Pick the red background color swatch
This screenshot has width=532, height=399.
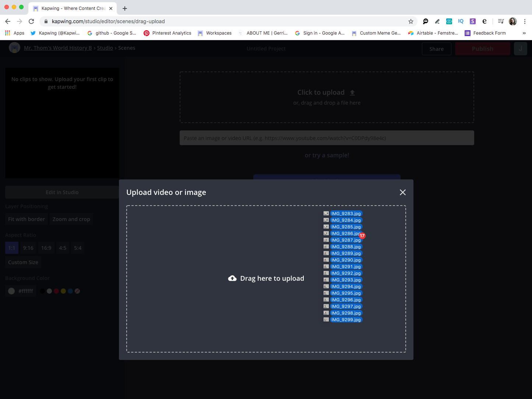56,291
